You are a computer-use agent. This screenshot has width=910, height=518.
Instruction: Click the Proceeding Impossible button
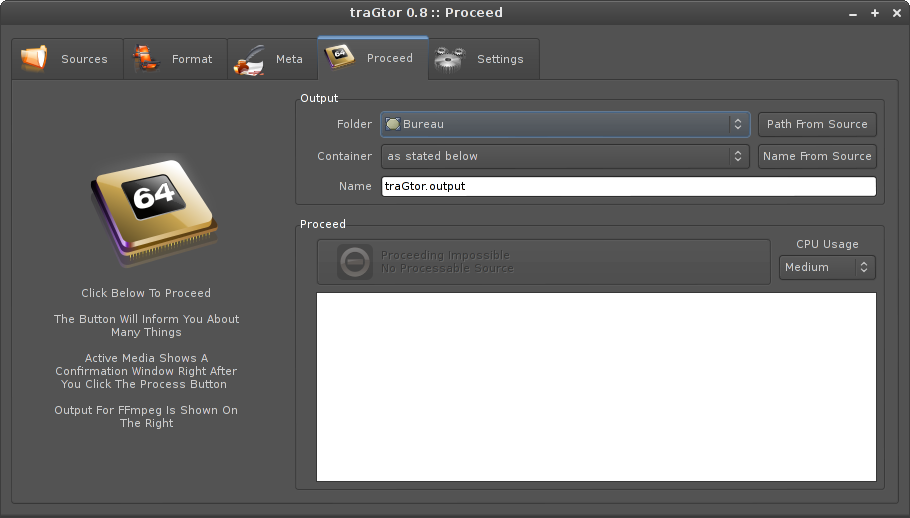point(543,262)
